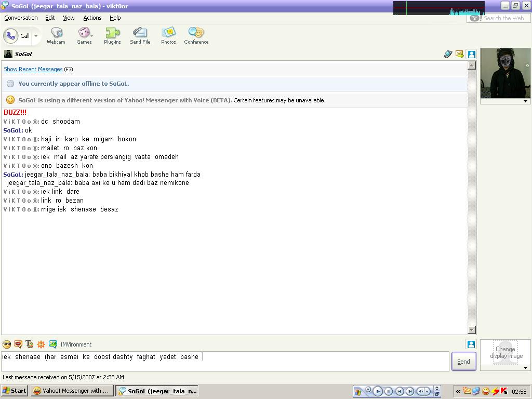The image size is (532, 399).
Task: Click Change display image box
Action: [x=506, y=352]
